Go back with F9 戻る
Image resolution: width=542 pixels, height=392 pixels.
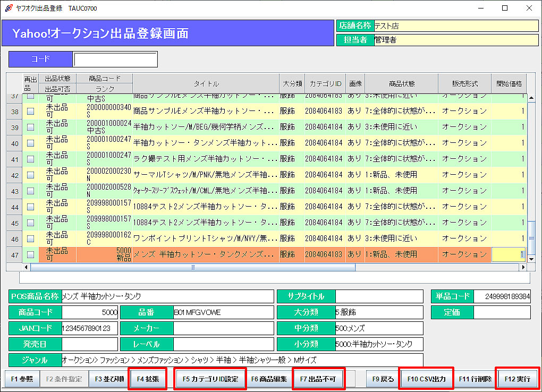click(x=383, y=379)
